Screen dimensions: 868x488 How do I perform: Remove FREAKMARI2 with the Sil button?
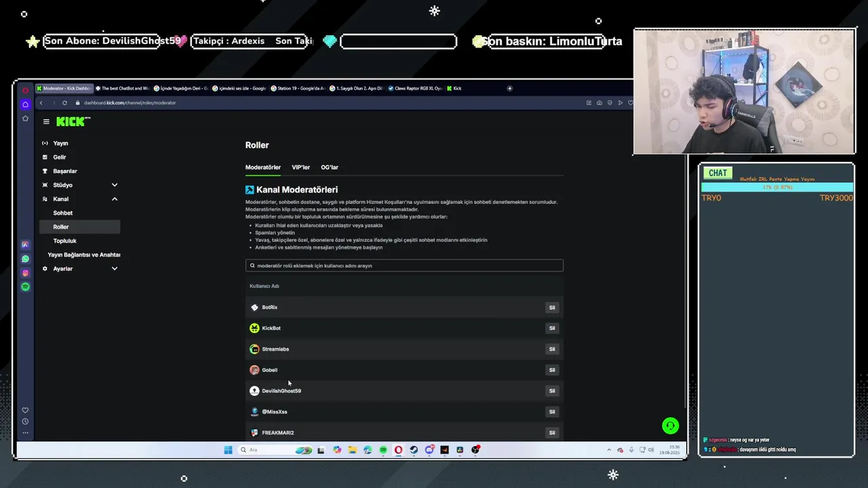552,432
